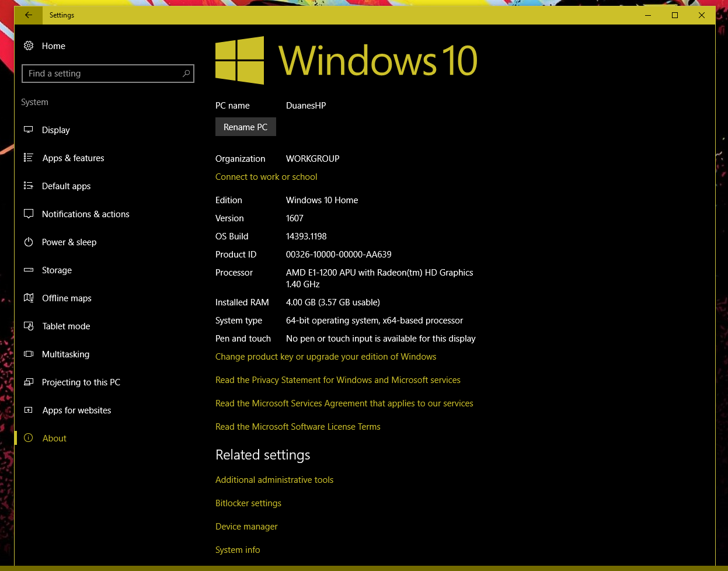
Task: Click the search magnifier icon
Action: click(186, 74)
